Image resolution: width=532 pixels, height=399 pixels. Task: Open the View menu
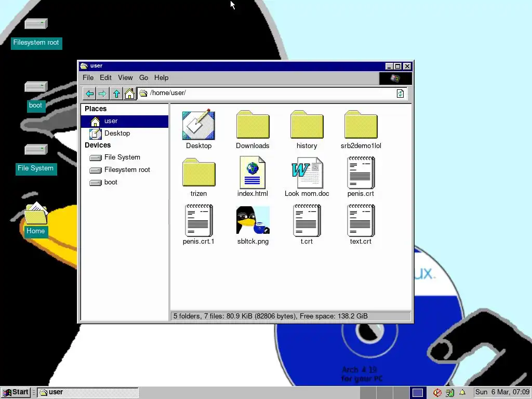125,78
